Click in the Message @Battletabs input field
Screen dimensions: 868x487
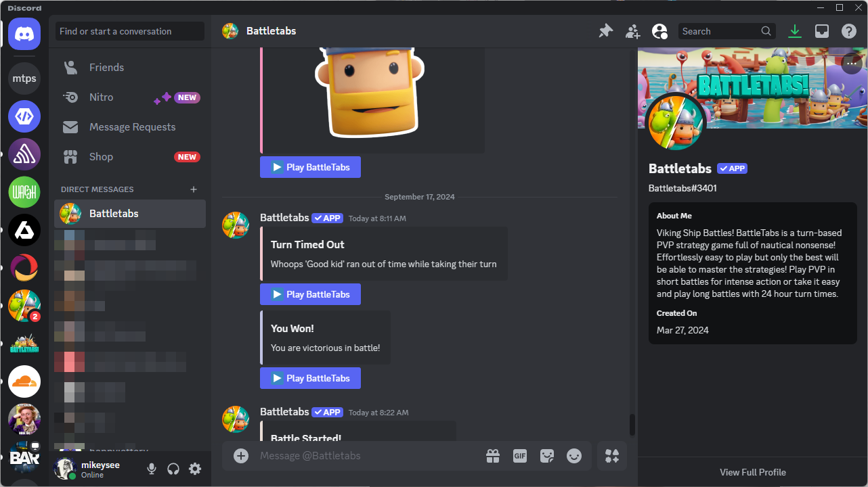pos(366,456)
